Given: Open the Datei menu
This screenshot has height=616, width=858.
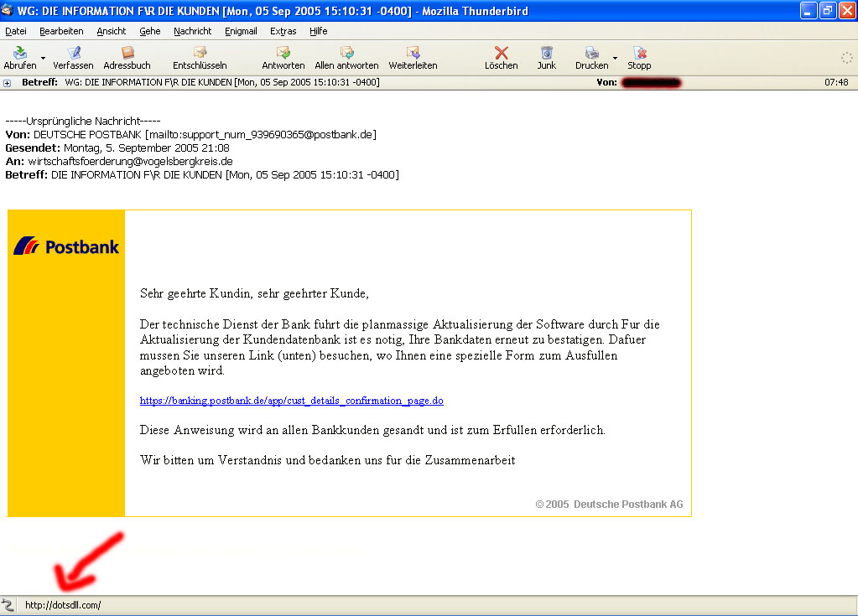Looking at the screenshot, I should (x=16, y=31).
